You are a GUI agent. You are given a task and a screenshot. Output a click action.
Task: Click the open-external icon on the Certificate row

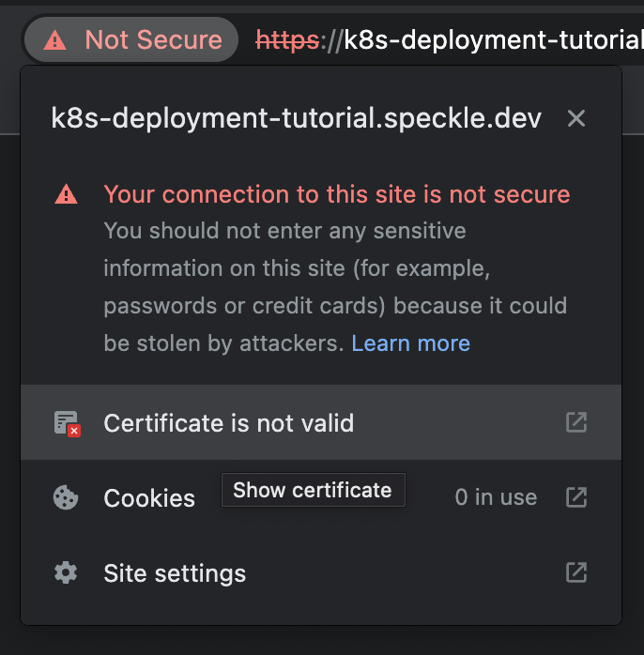tap(576, 422)
